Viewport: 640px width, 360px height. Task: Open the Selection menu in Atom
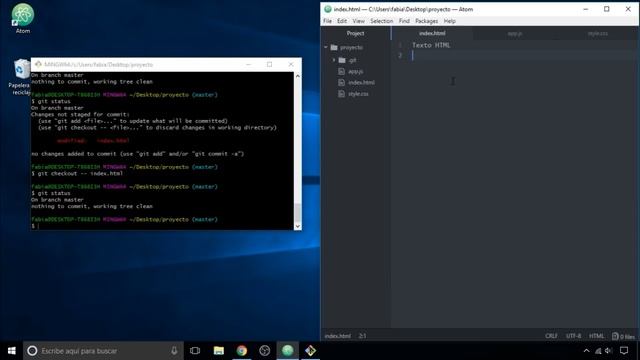(382, 21)
